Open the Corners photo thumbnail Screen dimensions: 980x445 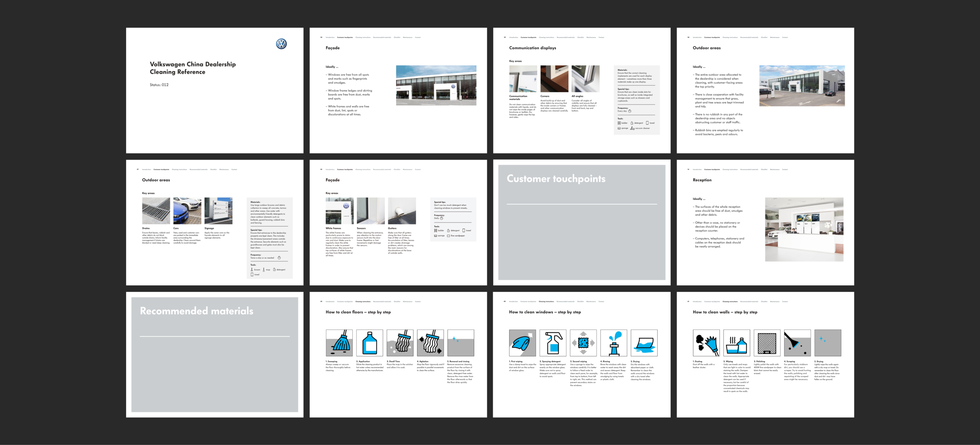point(554,79)
